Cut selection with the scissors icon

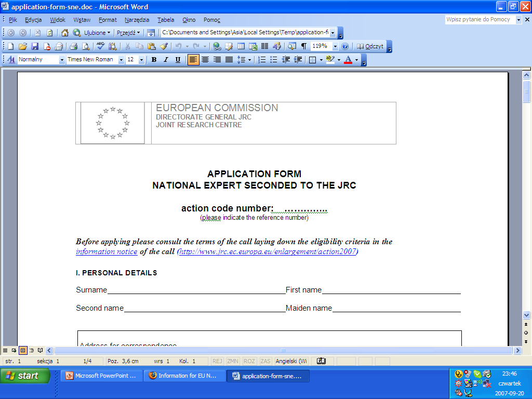(128, 46)
